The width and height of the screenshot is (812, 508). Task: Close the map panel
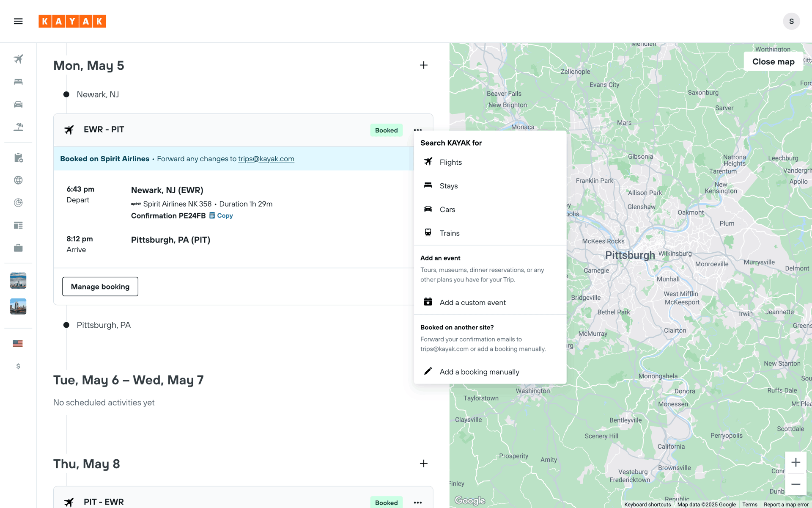773,62
